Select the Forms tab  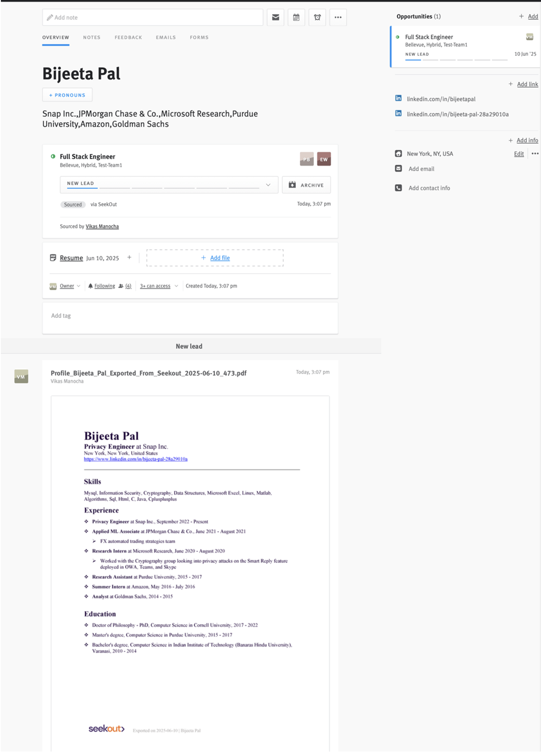(x=199, y=37)
